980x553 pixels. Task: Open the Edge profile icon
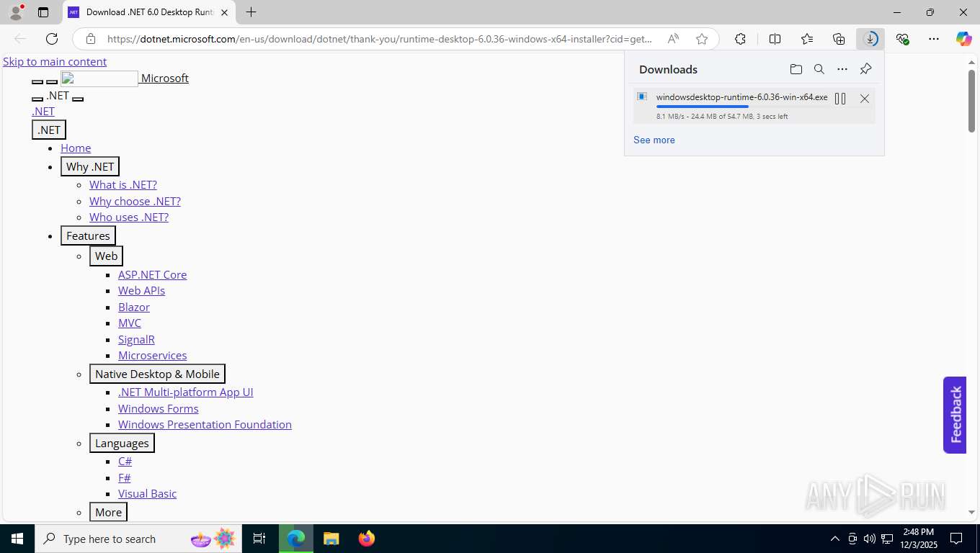pos(16,12)
